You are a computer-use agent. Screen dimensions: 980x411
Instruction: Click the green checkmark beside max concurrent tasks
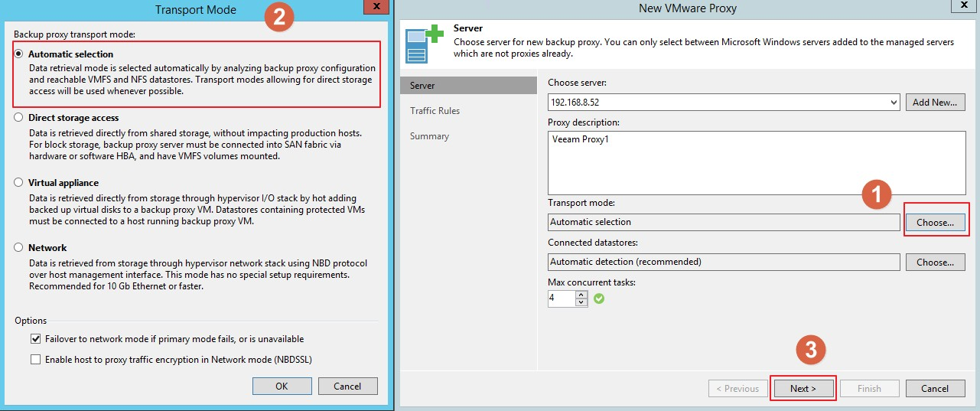[599, 298]
